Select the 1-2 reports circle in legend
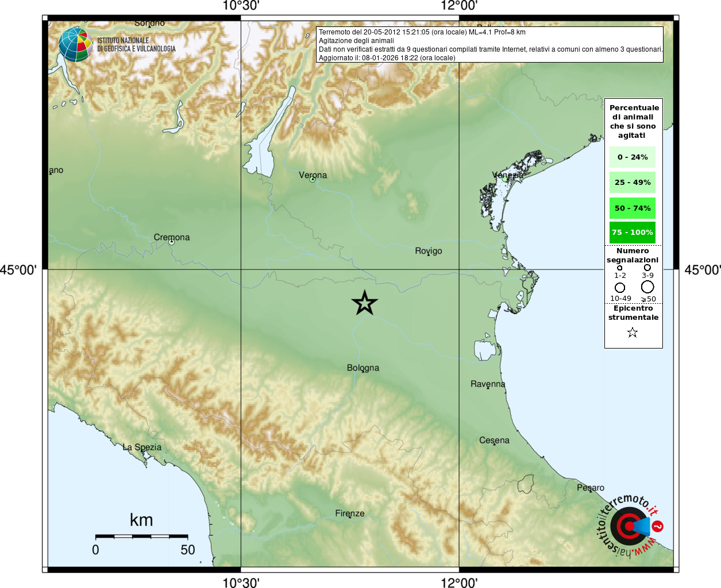 tap(619, 268)
